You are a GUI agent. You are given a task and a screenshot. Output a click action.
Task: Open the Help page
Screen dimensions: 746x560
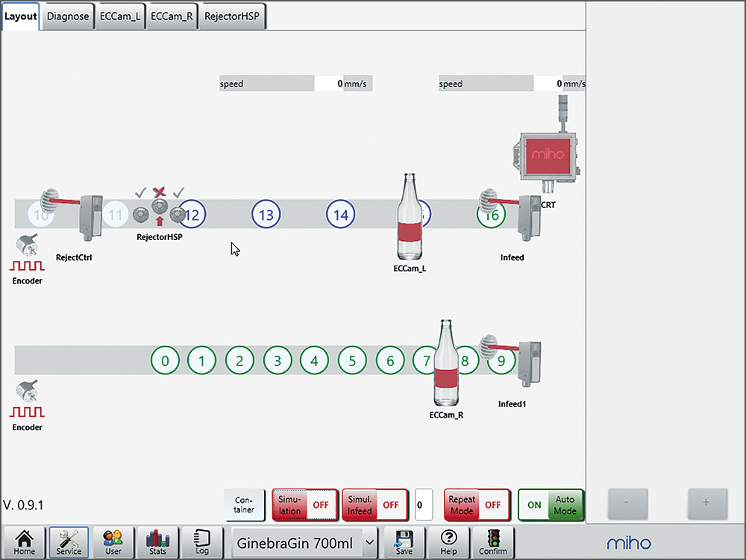click(448, 542)
